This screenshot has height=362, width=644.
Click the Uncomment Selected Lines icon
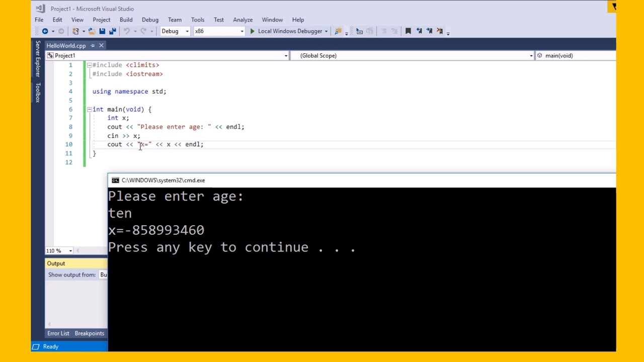[x=394, y=31]
